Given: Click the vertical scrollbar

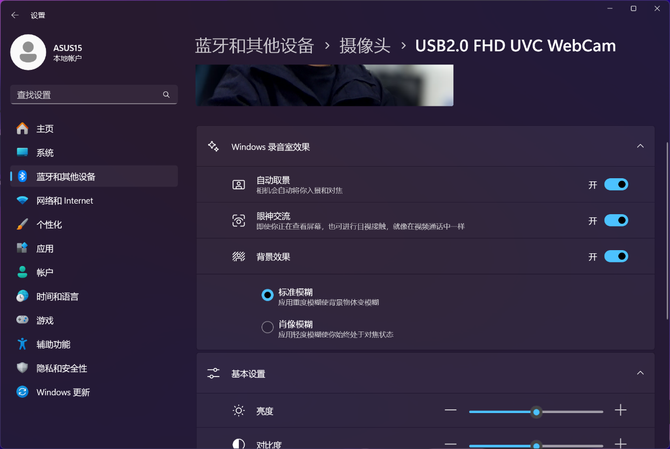Looking at the screenshot, I should coord(667,231).
